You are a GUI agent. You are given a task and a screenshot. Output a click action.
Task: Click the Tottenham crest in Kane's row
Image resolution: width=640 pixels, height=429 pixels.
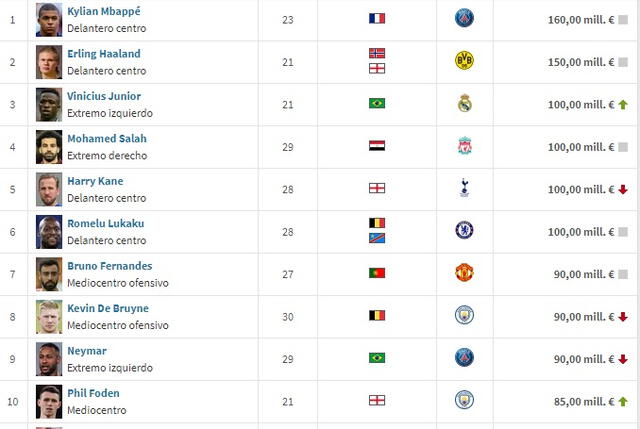(463, 188)
